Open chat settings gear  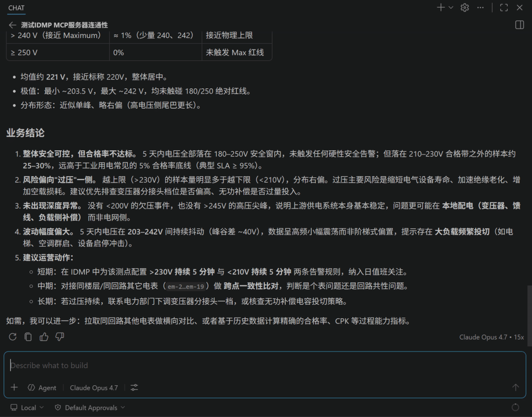pyautogui.click(x=464, y=7)
